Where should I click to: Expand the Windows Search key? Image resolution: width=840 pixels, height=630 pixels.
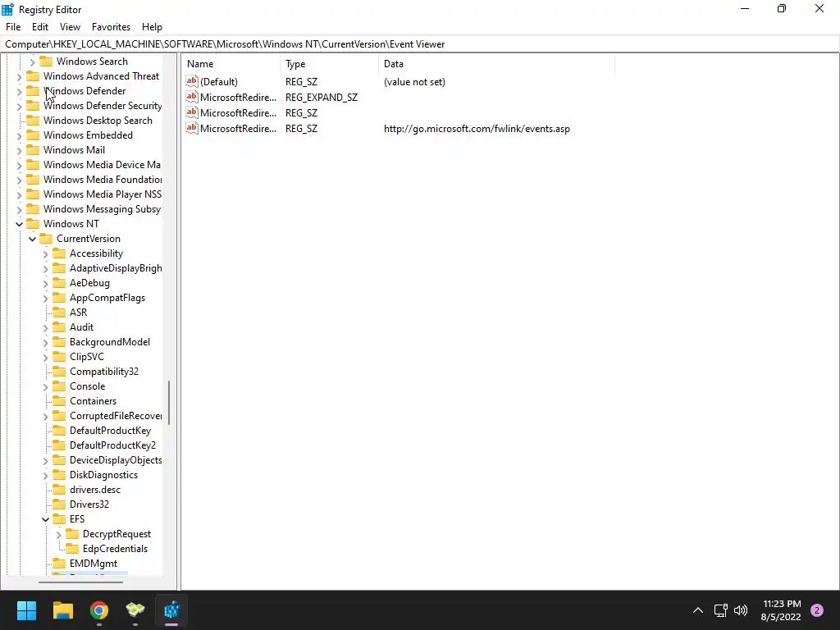coord(32,62)
